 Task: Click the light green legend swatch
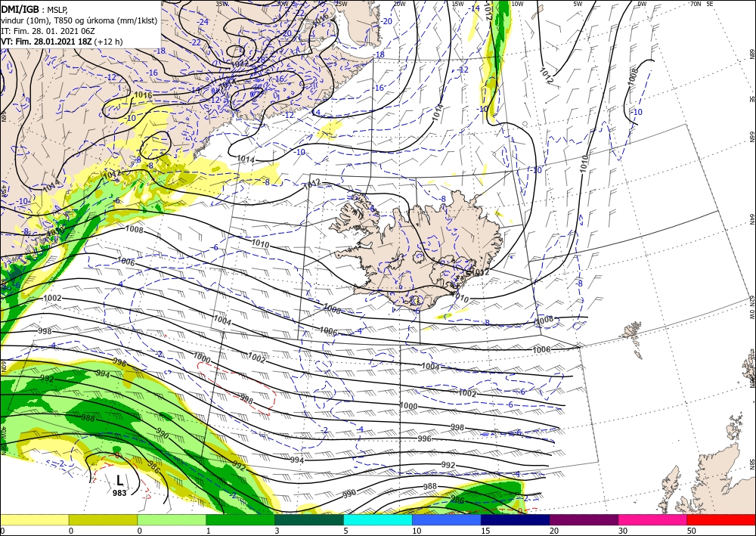[172, 519]
